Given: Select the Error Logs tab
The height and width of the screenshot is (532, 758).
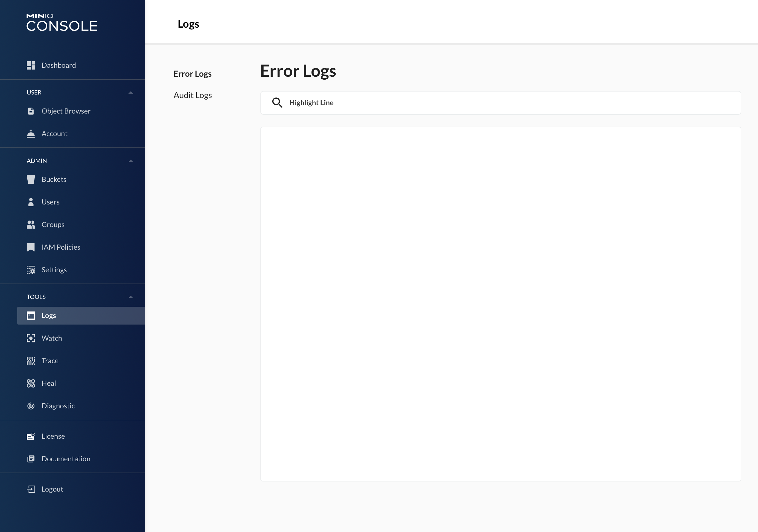Looking at the screenshot, I should [x=192, y=74].
